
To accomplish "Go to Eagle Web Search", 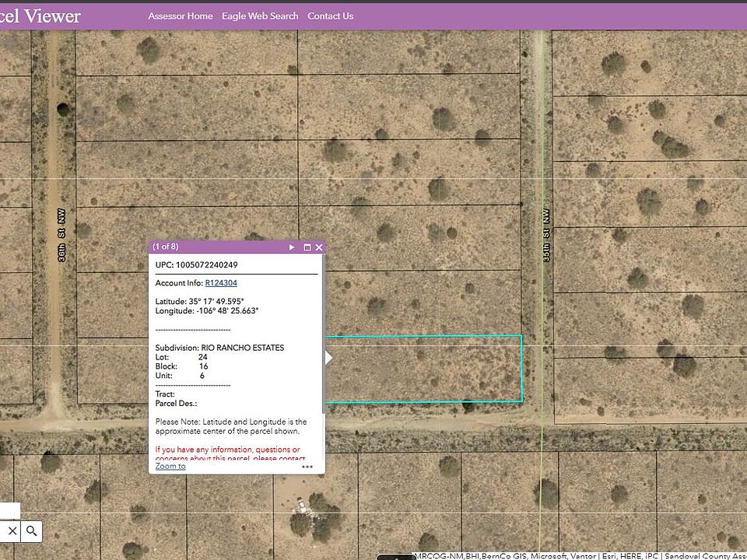I will point(260,16).
